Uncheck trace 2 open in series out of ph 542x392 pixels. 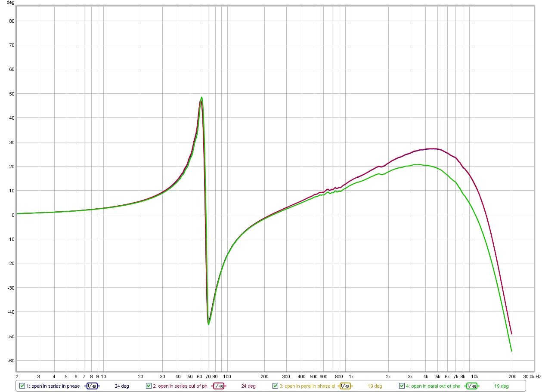point(149,386)
